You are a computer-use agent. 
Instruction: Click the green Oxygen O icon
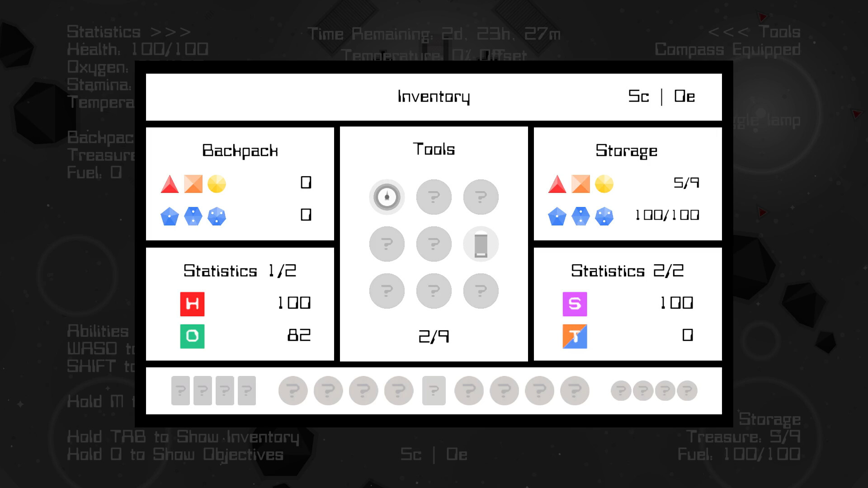click(192, 336)
